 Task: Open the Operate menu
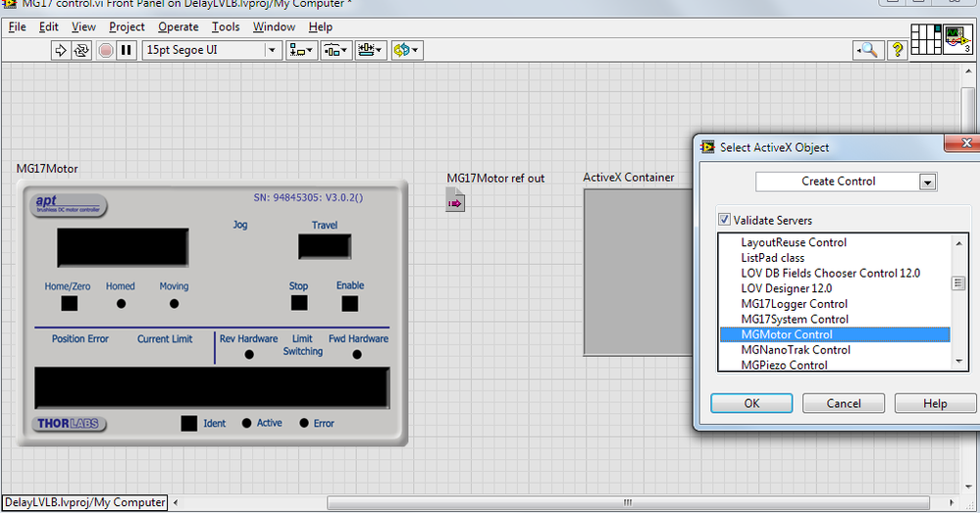pos(179,26)
